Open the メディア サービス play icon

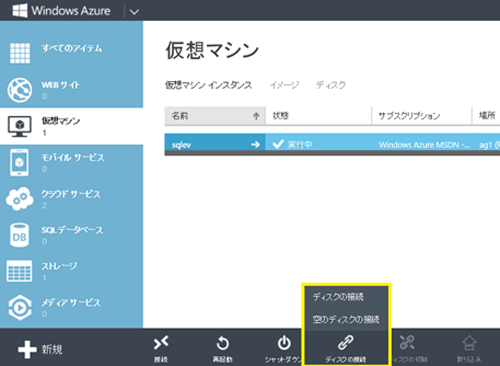click(20, 307)
